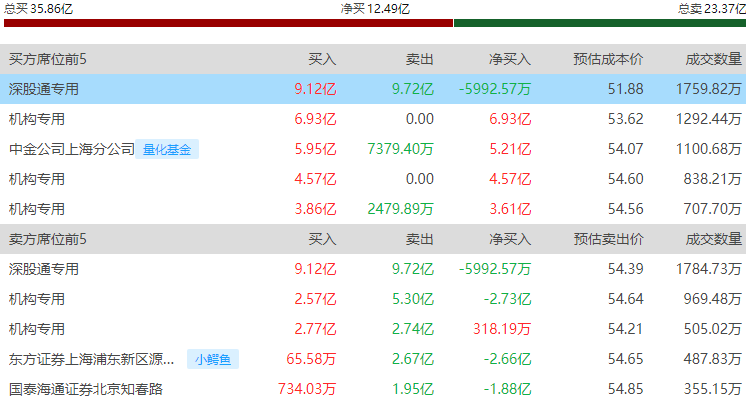Click buy amount 6.93亿 in second row
The width and height of the screenshot is (746, 400).
click(x=315, y=119)
